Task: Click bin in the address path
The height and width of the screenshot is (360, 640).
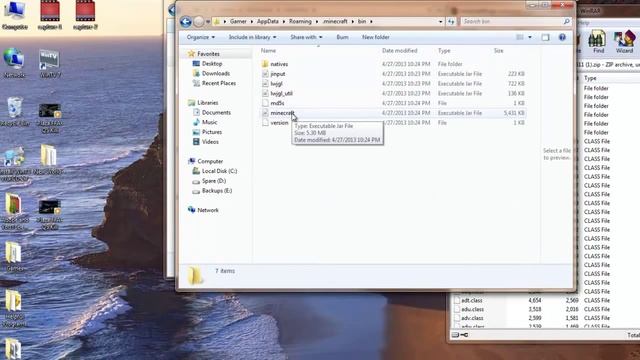Action: (x=362, y=21)
